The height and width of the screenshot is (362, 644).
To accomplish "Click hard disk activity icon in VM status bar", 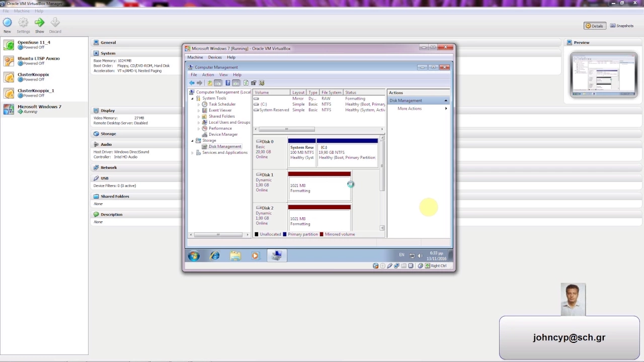I will [x=375, y=266].
